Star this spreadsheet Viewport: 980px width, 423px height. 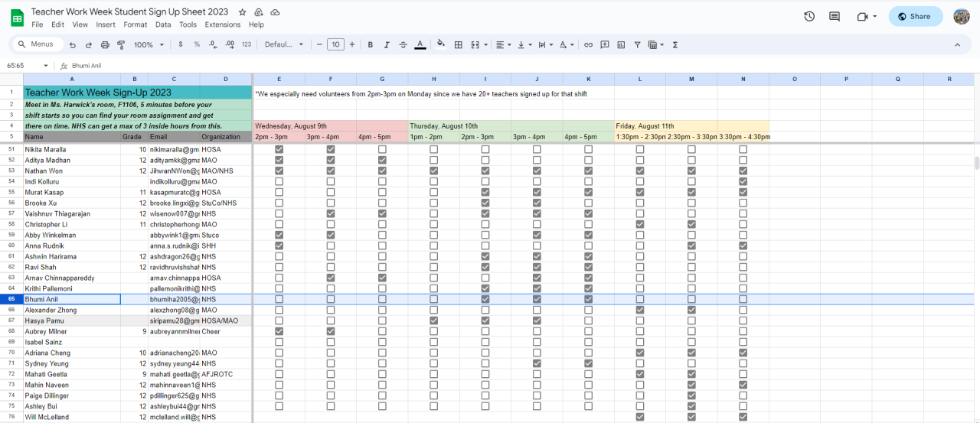coord(243,13)
